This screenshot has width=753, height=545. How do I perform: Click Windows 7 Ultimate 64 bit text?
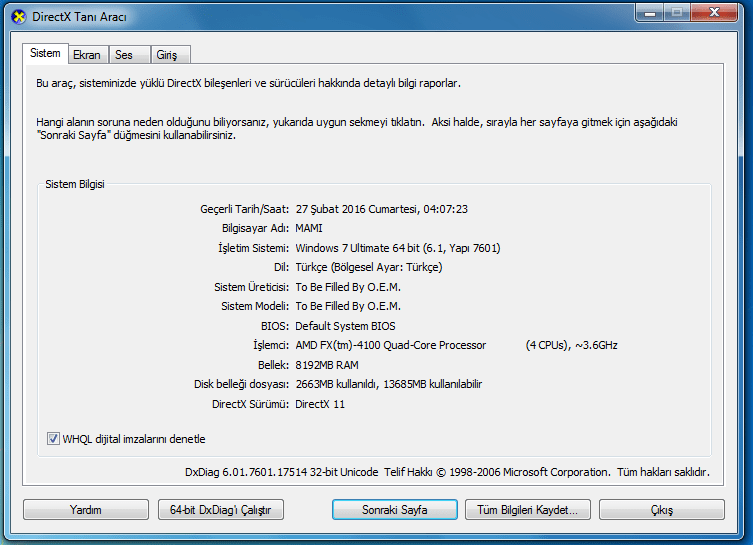[357, 248]
